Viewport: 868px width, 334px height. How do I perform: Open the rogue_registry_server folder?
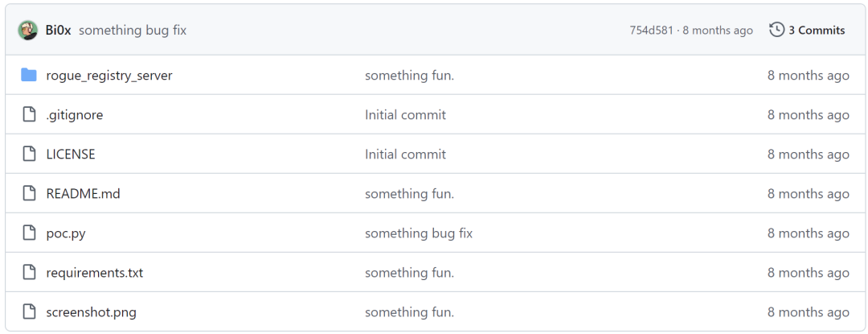coord(109,76)
